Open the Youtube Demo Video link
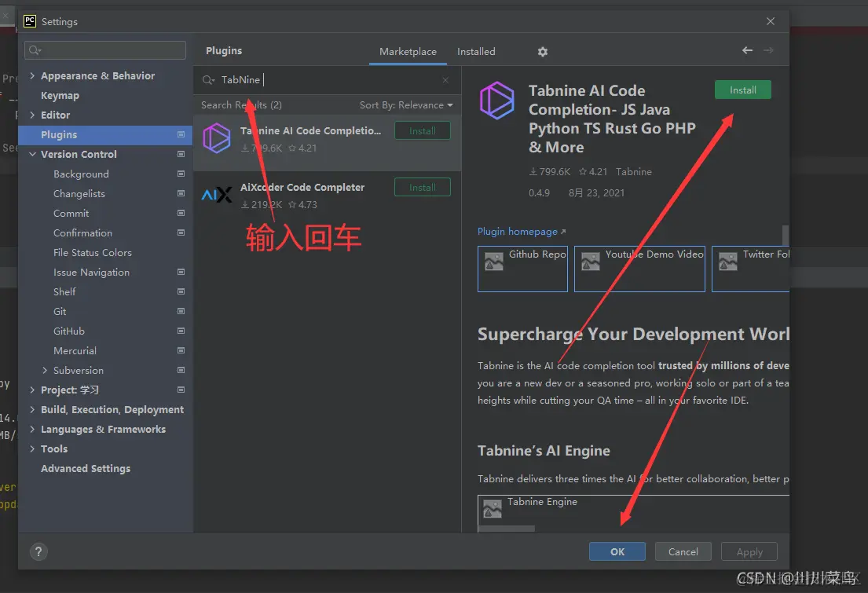 point(639,269)
